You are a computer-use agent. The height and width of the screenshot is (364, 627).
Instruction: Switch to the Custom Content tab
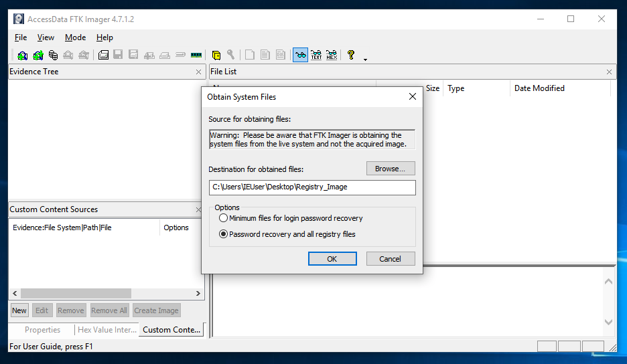171,330
